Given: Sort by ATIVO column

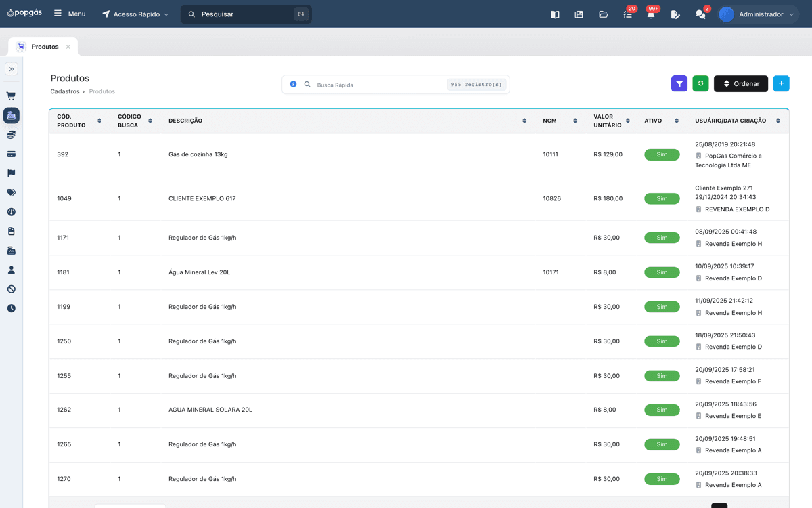Looking at the screenshot, I should tap(677, 121).
